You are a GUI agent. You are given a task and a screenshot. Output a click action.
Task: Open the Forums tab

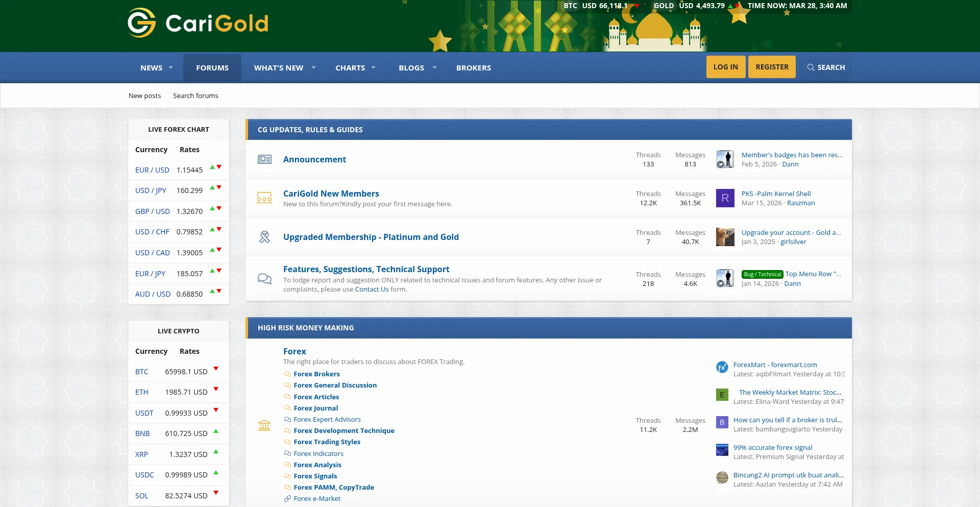[212, 67]
